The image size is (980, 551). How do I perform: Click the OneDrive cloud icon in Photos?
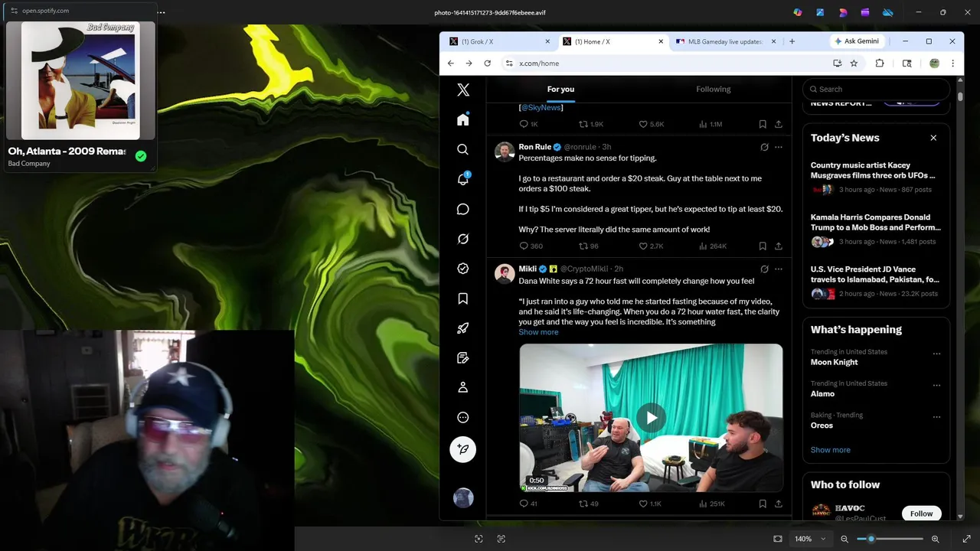pos(887,12)
